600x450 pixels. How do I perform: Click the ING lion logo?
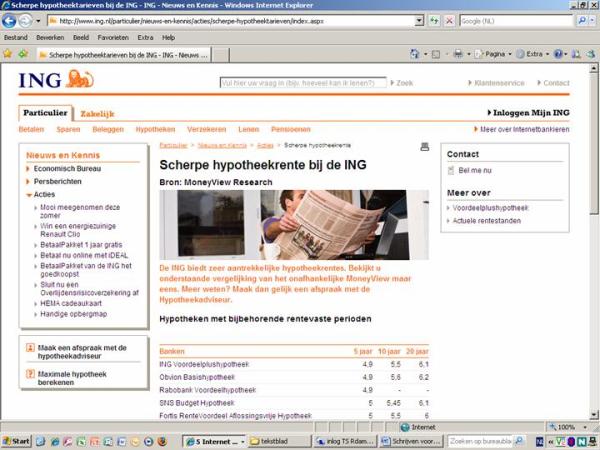79,79
